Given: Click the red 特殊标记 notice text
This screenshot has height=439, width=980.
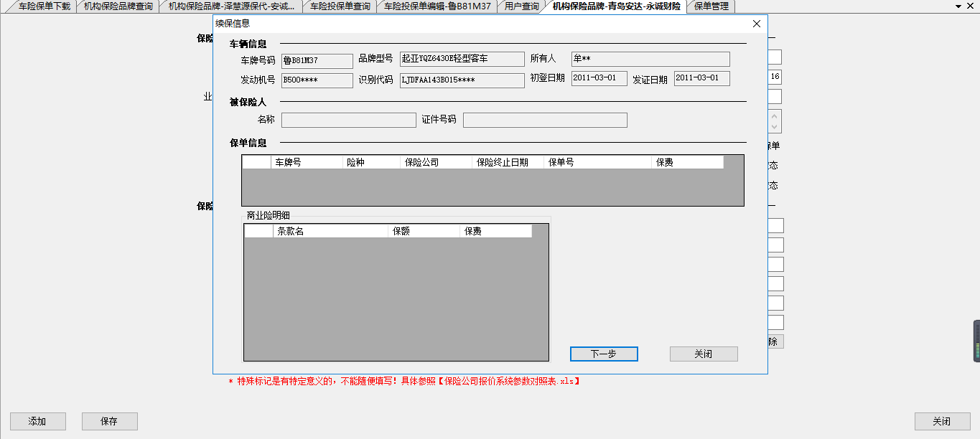Looking at the screenshot, I should coord(404,381).
